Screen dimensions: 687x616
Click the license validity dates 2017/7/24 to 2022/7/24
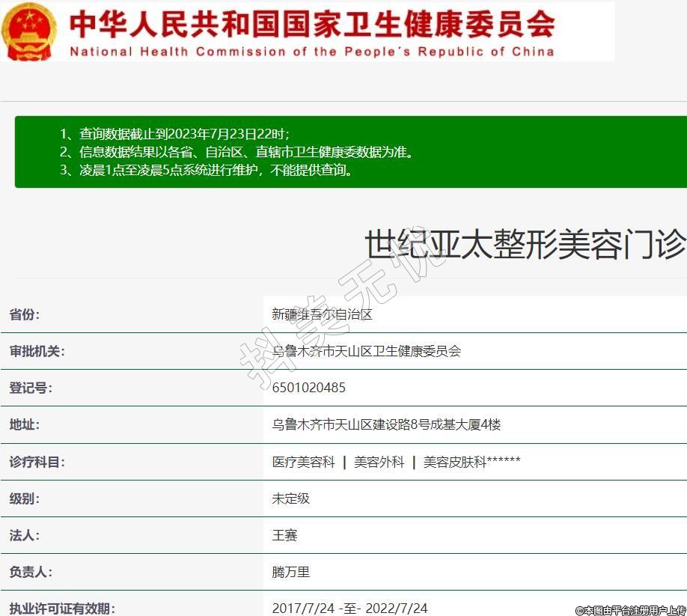(x=349, y=608)
